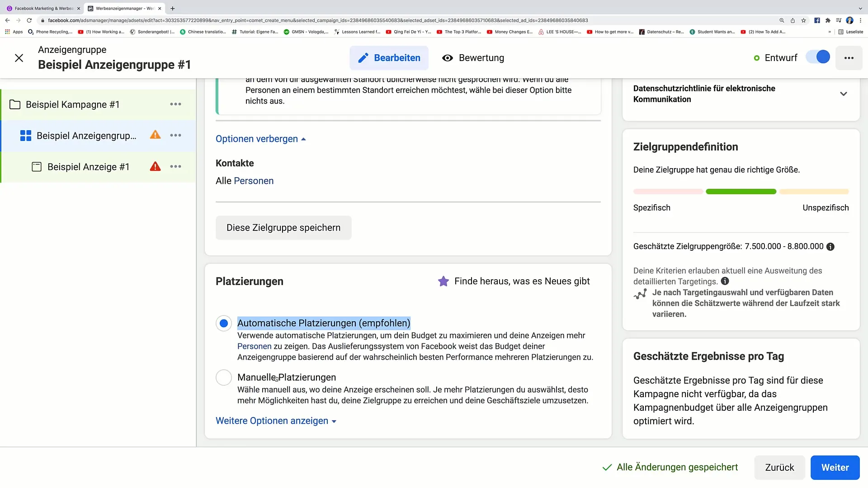Expand Weitere Optionen anzeigen dropdown
Viewport: 868px width, 488px height.
tap(276, 420)
